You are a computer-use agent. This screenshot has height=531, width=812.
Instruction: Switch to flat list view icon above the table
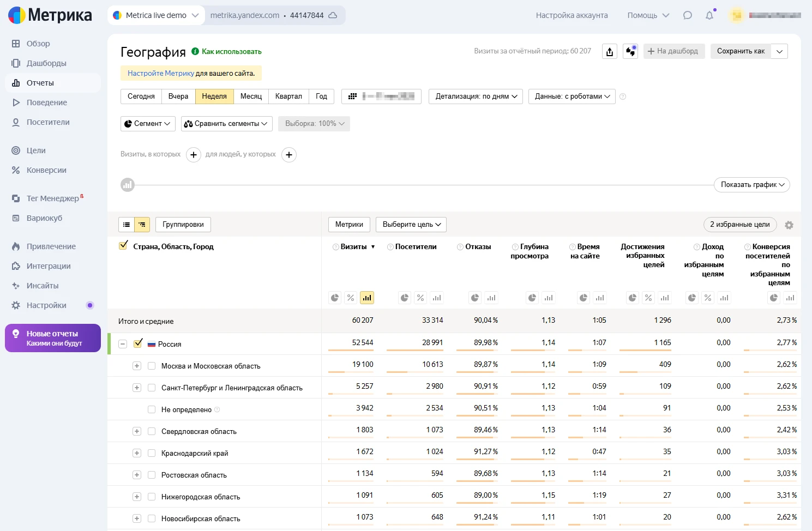click(x=127, y=224)
